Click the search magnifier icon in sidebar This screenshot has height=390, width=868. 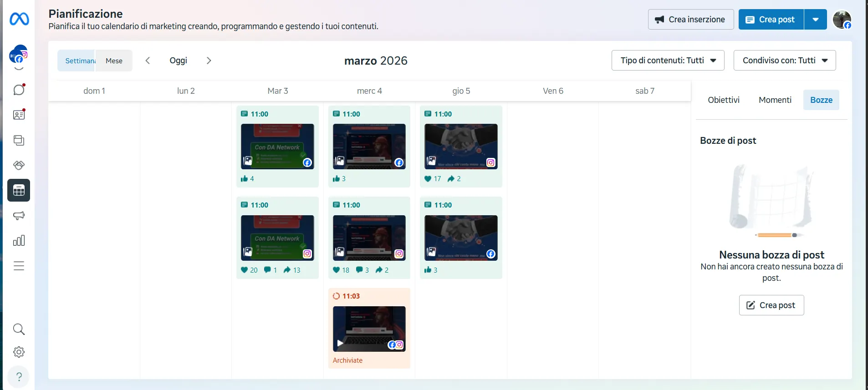pos(19,329)
